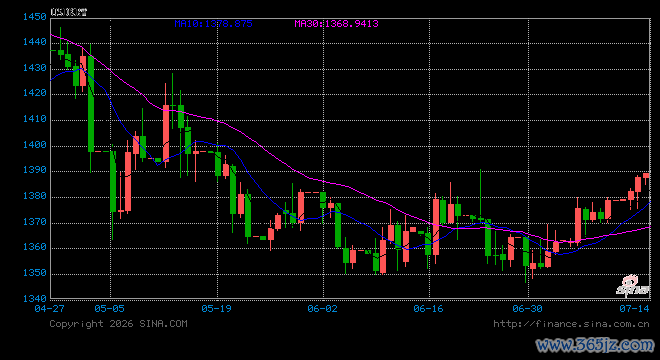Click the 06-16 date axis label
660x360 pixels.
(428, 309)
